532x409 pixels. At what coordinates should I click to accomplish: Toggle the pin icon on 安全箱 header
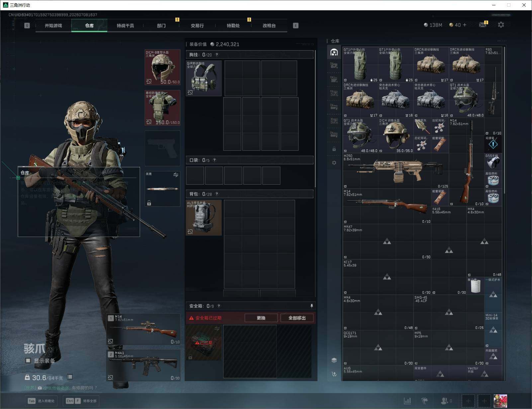[x=311, y=306]
